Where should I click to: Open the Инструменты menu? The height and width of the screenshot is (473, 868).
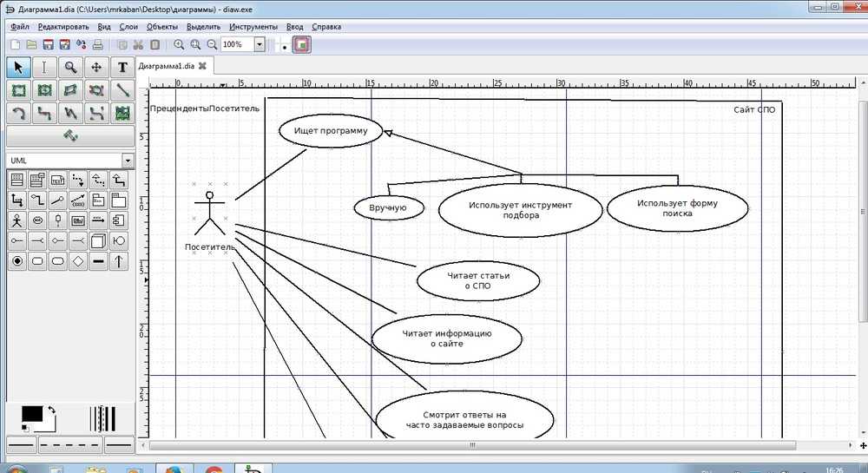pyautogui.click(x=253, y=27)
